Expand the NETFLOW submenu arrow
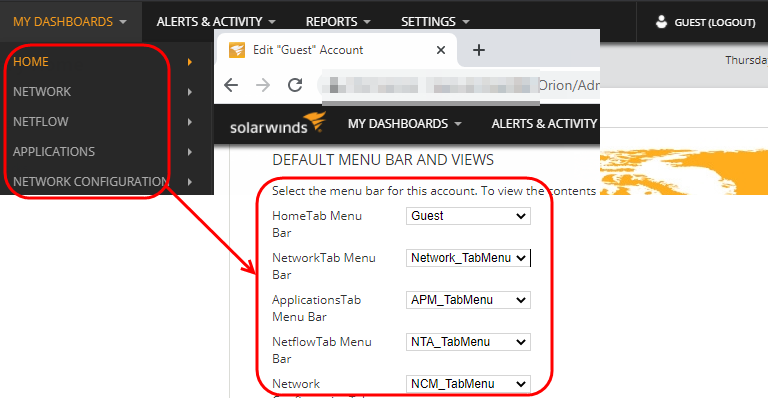 190,121
